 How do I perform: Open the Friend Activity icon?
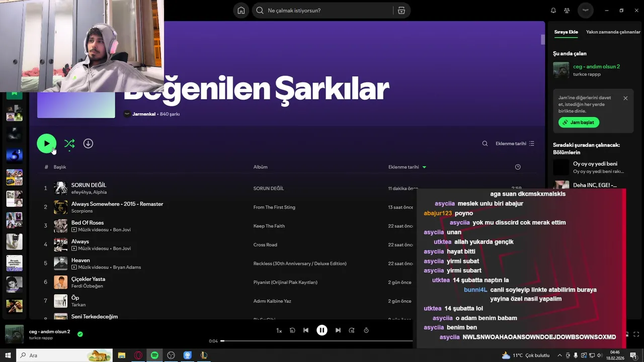pos(567,11)
